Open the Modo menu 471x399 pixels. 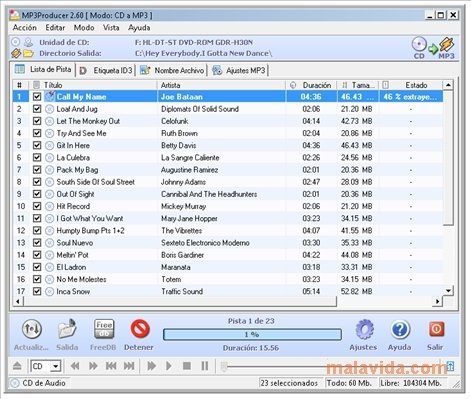coord(84,28)
